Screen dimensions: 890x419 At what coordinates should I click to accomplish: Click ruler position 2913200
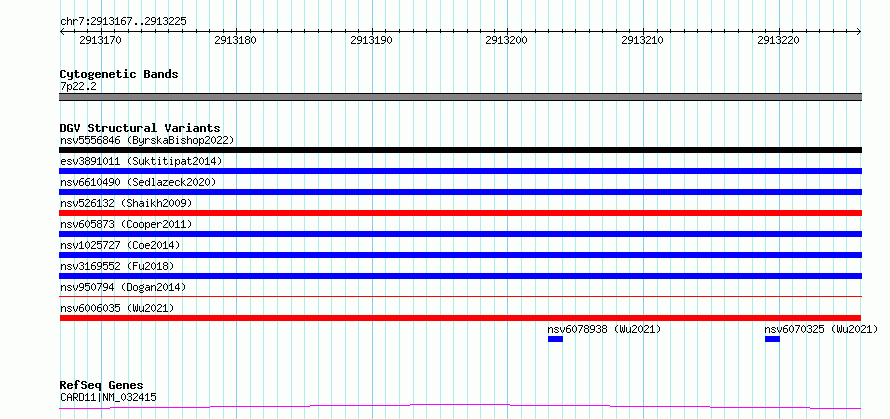click(x=507, y=40)
